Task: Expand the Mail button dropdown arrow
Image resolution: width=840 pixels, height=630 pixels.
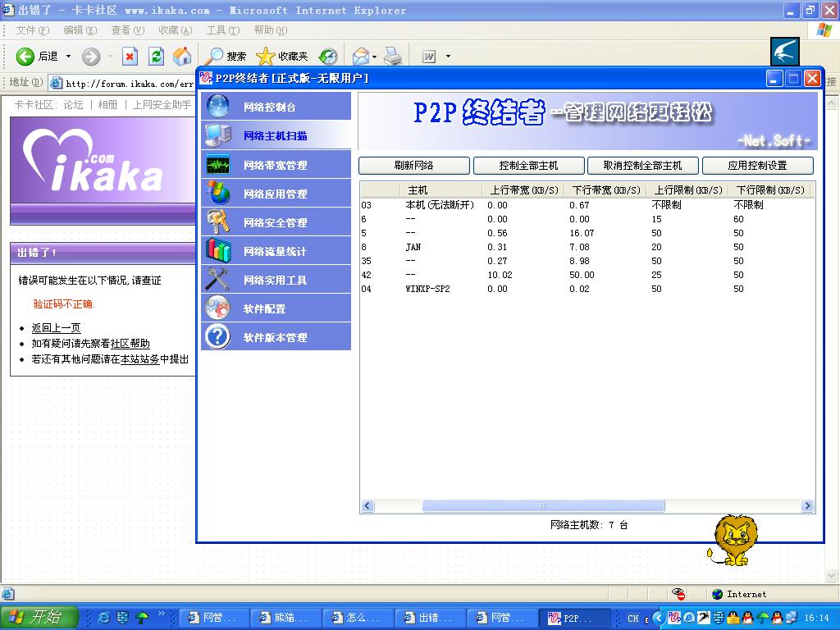Action: [374, 57]
